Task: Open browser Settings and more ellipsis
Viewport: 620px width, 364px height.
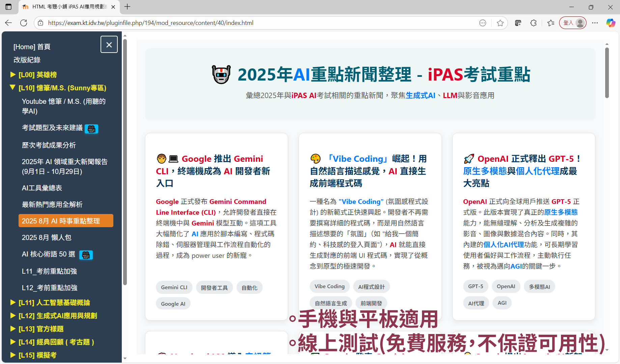Action: [x=595, y=23]
